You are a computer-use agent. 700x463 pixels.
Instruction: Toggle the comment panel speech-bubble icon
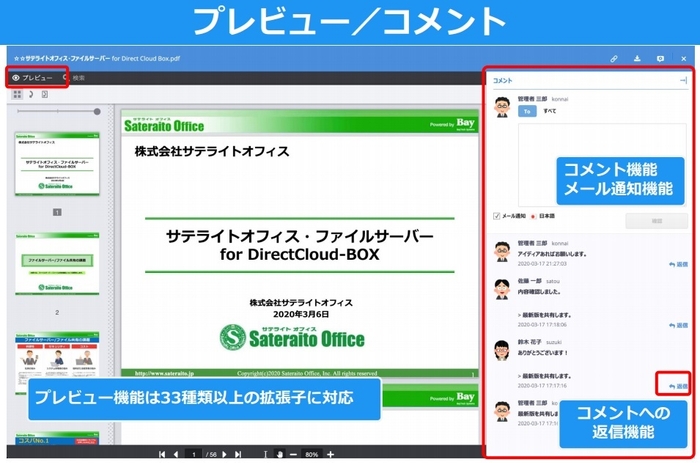[x=660, y=58]
